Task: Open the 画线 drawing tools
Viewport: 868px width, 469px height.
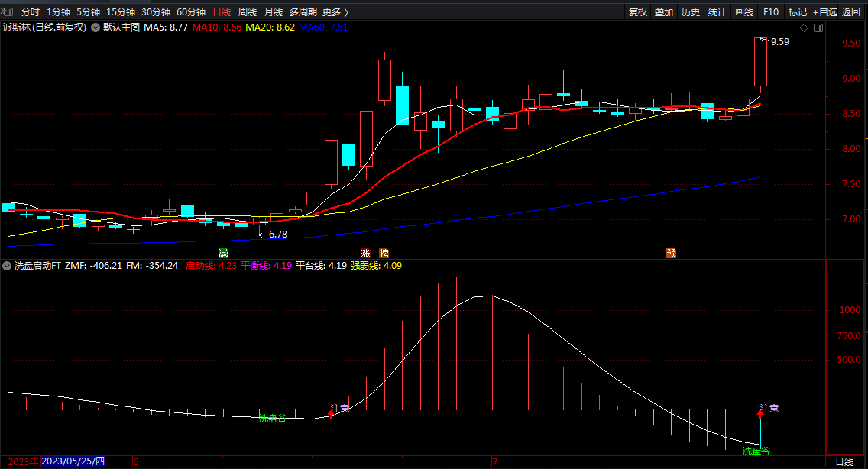Action: click(x=744, y=12)
